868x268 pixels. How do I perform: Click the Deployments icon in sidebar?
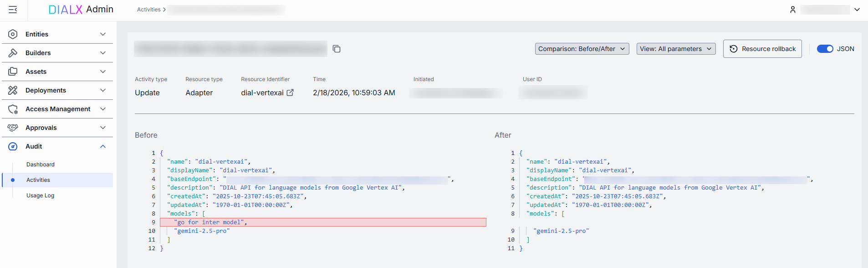coord(13,90)
